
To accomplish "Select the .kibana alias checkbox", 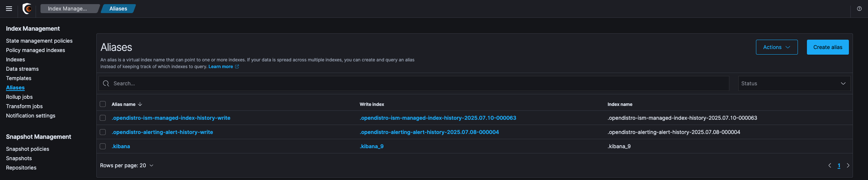I will [x=103, y=146].
